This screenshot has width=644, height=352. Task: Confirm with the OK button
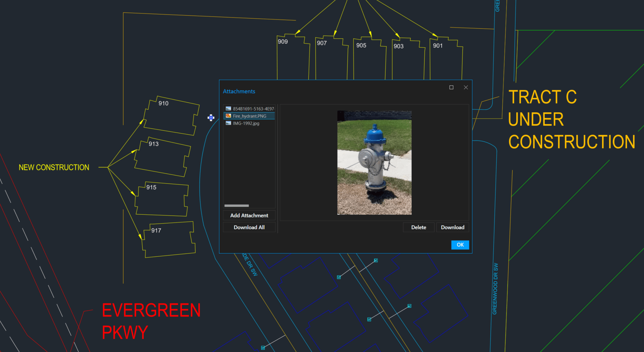click(460, 245)
